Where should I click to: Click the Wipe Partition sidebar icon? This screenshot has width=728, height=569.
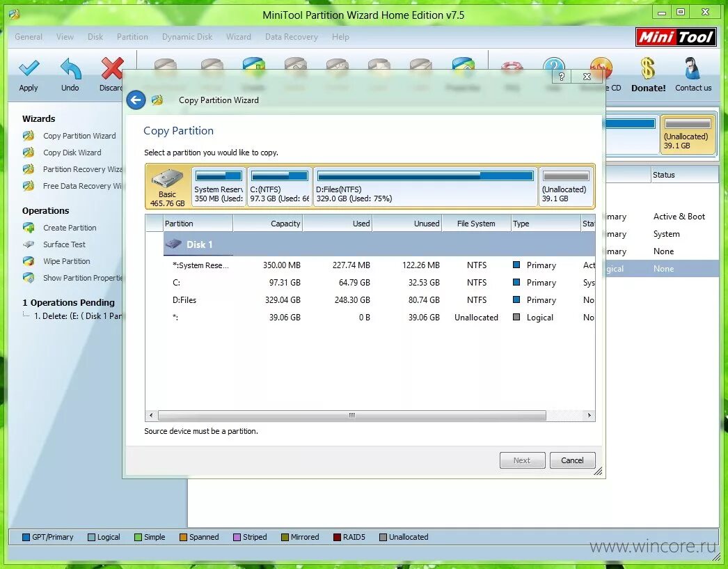[x=29, y=261]
